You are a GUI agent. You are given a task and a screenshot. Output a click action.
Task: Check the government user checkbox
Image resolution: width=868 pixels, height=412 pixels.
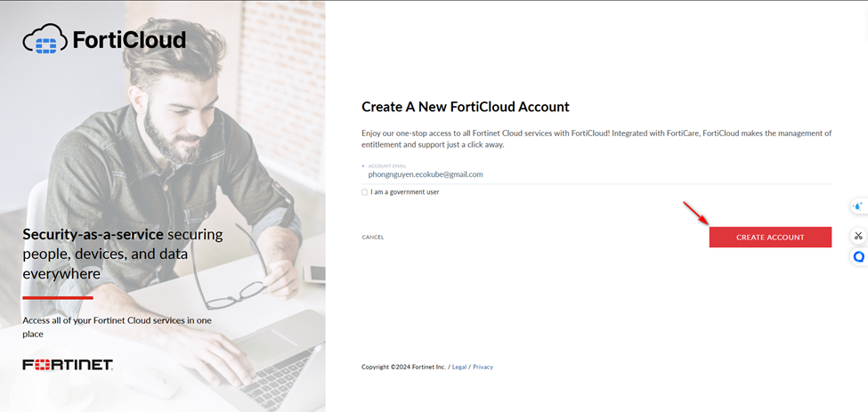tap(364, 192)
